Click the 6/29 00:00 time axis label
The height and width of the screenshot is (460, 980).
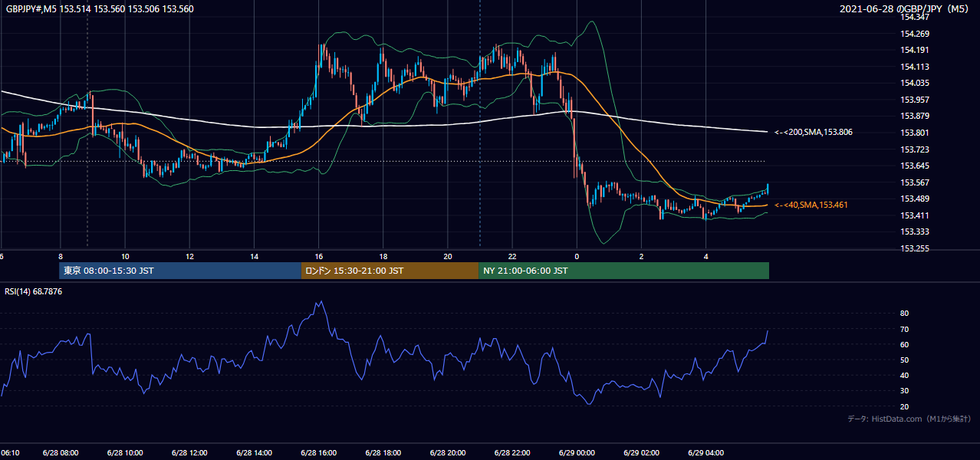tap(576, 453)
